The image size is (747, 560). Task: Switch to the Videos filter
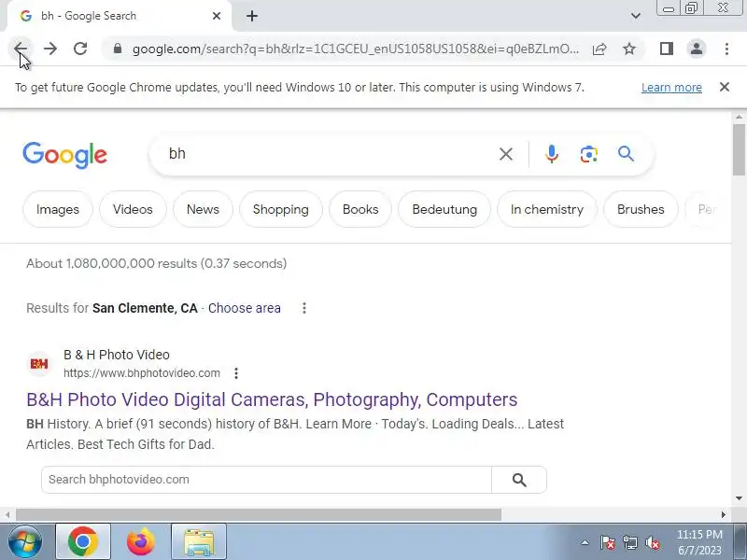click(x=133, y=209)
